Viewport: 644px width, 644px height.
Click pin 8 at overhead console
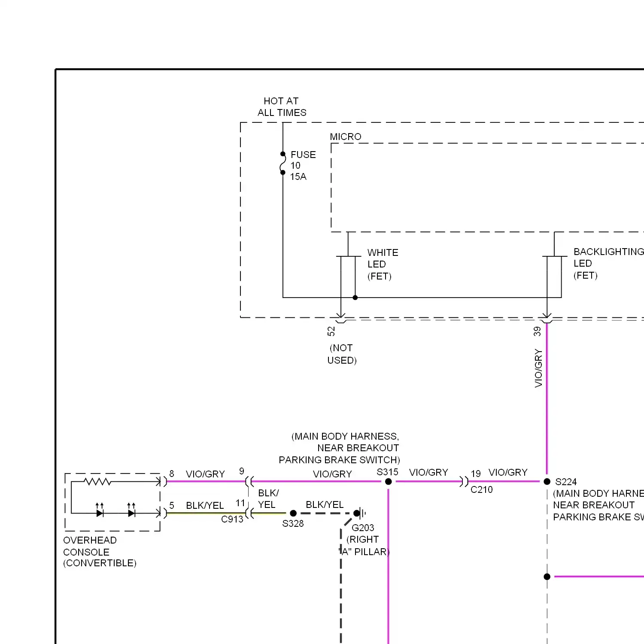(172, 474)
